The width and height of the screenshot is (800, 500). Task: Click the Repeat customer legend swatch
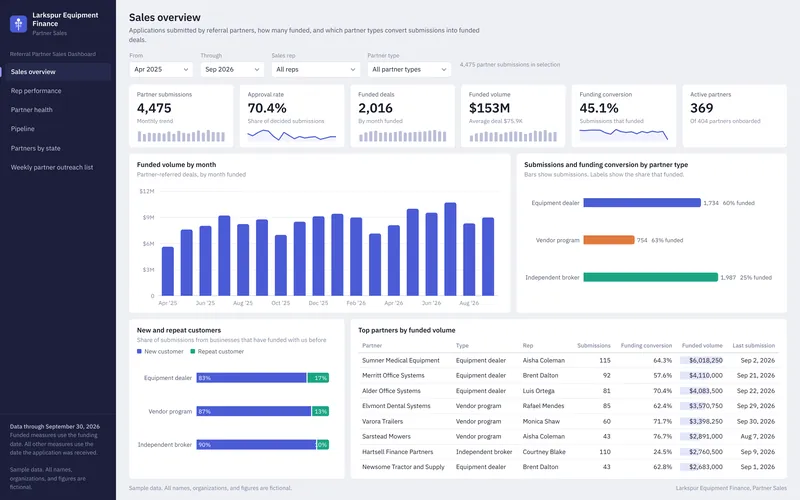[193, 352]
